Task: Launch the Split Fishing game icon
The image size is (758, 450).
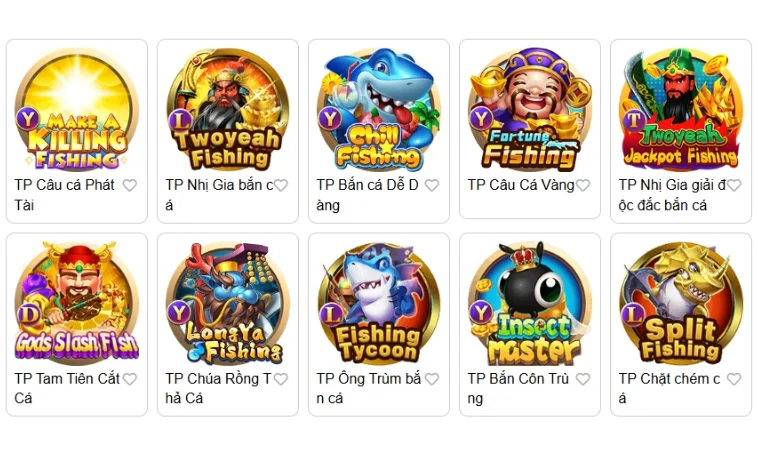Action: point(681,303)
